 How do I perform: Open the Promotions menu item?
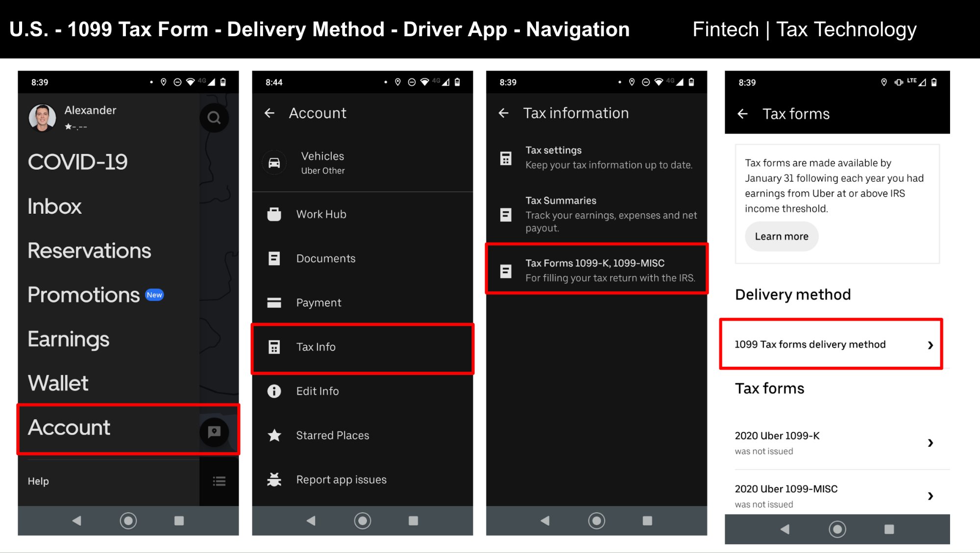[x=85, y=295]
